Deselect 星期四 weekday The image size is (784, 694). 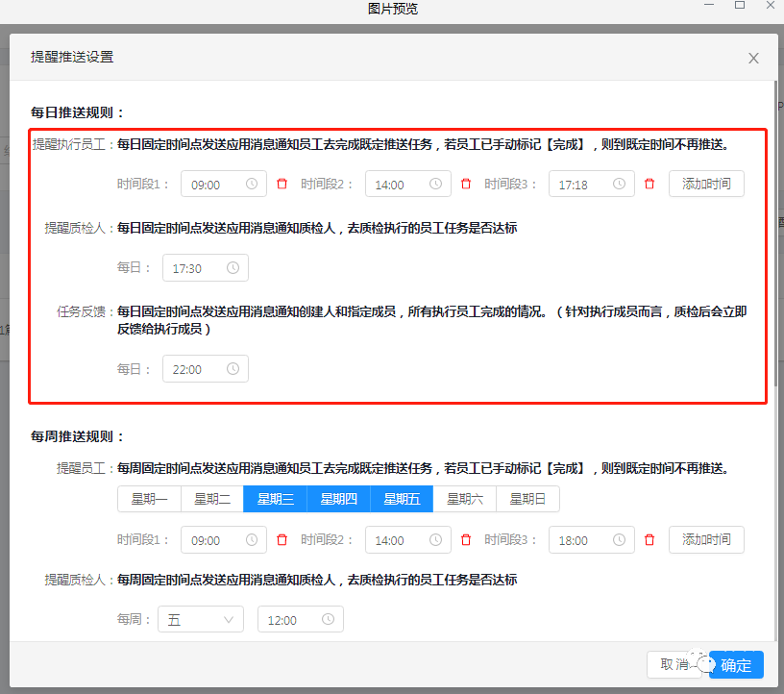pyautogui.click(x=338, y=499)
